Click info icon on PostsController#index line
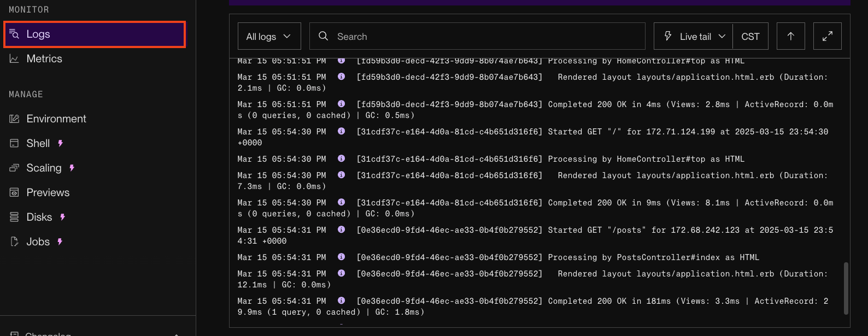Image resolution: width=868 pixels, height=336 pixels. [x=341, y=257]
